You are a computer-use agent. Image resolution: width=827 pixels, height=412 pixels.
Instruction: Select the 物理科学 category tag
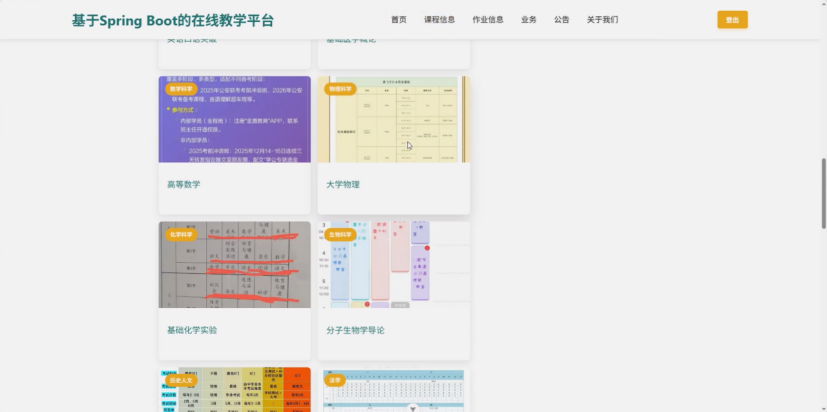click(x=340, y=89)
